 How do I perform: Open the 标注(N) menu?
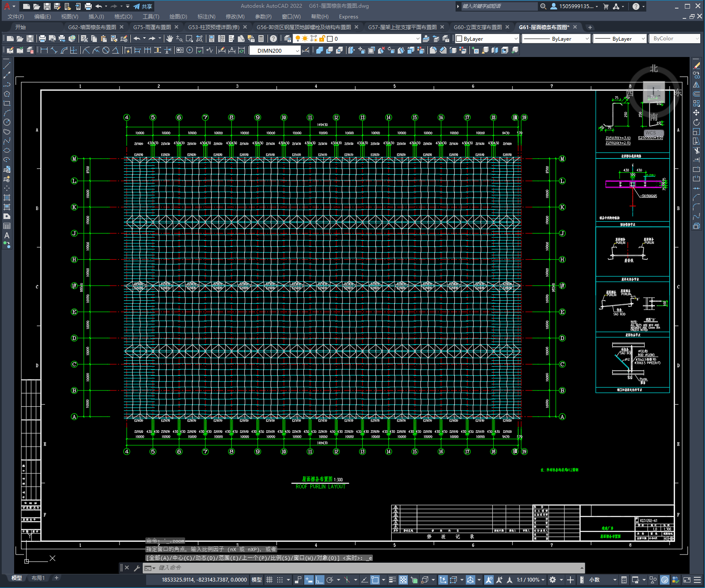tap(207, 17)
